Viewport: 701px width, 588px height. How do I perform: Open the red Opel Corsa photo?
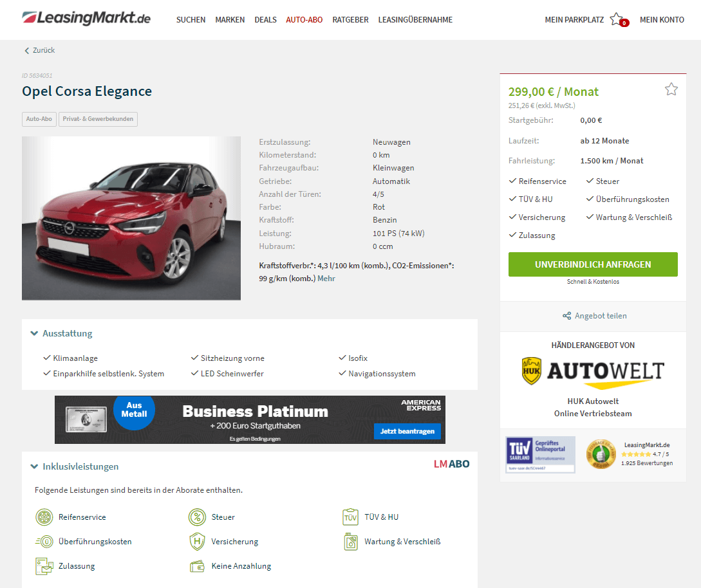[x=131, y=218]
